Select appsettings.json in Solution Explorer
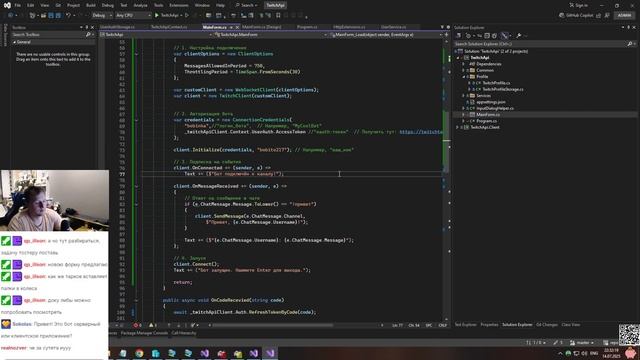This screenshot has width=640, height=360. pos(491,102)
